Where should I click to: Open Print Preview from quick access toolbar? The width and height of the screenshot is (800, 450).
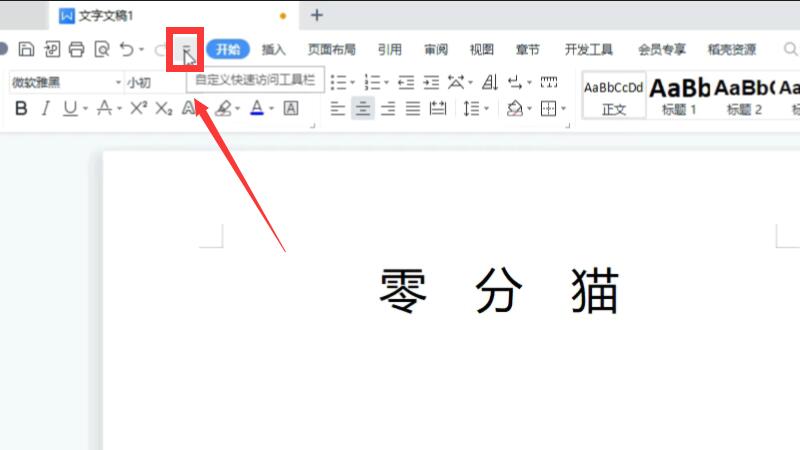[x=101, y=49]
